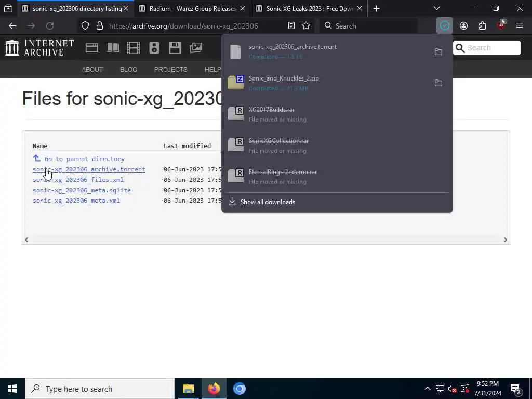Open the Firefox application menu
Image resolution: width=532 pixels, height=399 pixels.
pyautogui.click(x=520, y=26)
